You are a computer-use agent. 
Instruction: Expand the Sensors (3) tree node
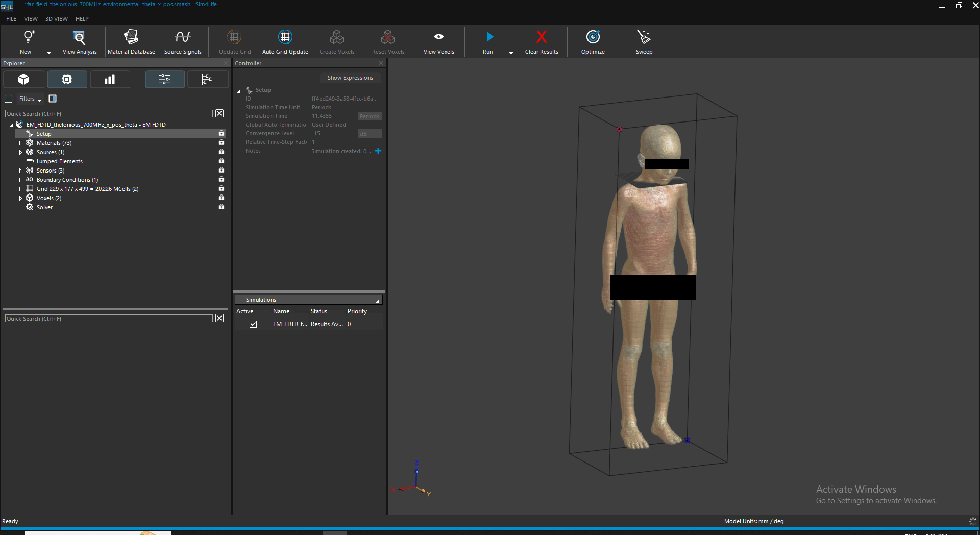20,170
